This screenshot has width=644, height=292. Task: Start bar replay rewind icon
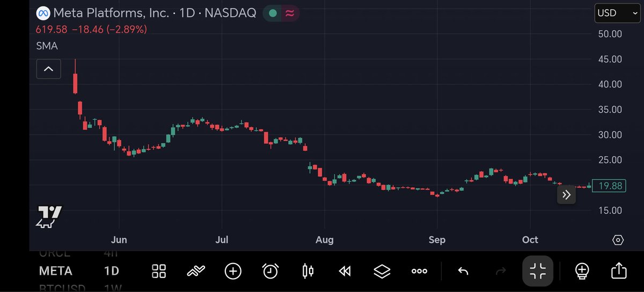pyautogui.click(x=345, y=271)
